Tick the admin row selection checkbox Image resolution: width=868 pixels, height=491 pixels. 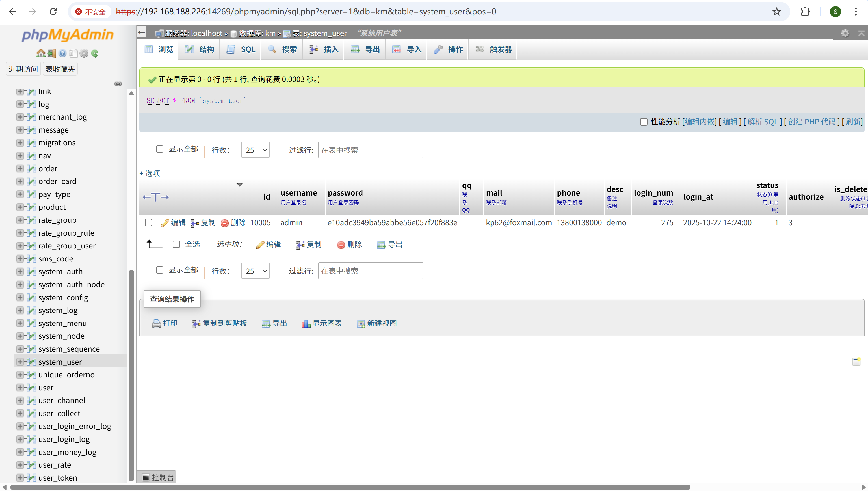[x=149, y=222]
